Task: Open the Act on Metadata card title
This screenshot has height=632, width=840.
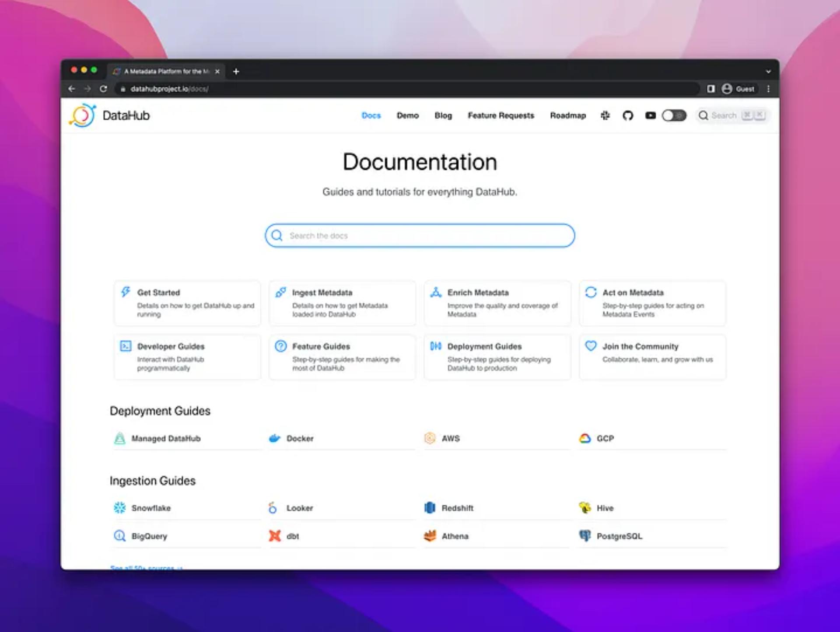Action: pos(633,293)
